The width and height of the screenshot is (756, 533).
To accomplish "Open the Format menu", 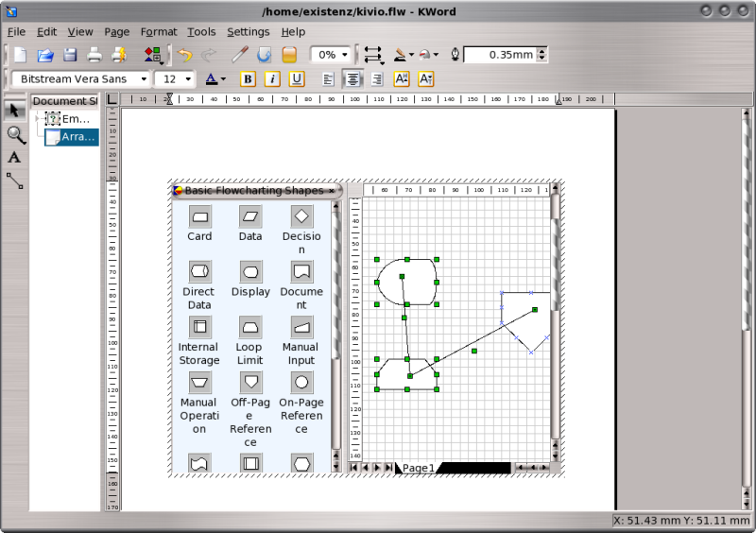I will point(159,32).
